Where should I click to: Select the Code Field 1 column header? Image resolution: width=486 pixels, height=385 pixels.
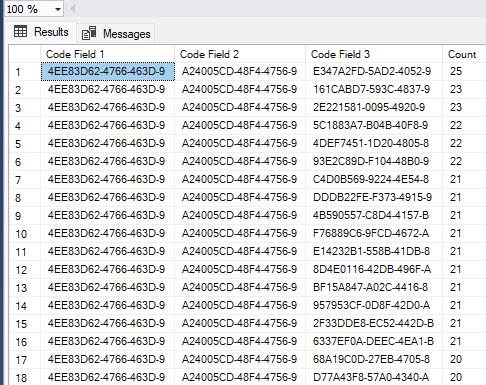[x=107, y=54]
